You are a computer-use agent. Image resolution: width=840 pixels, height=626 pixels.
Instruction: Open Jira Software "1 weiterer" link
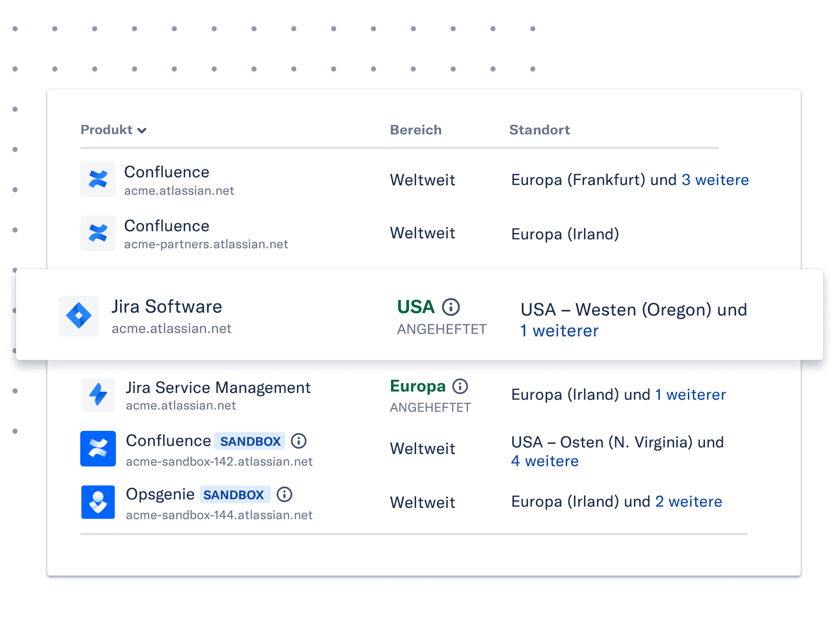coord(559,331)
